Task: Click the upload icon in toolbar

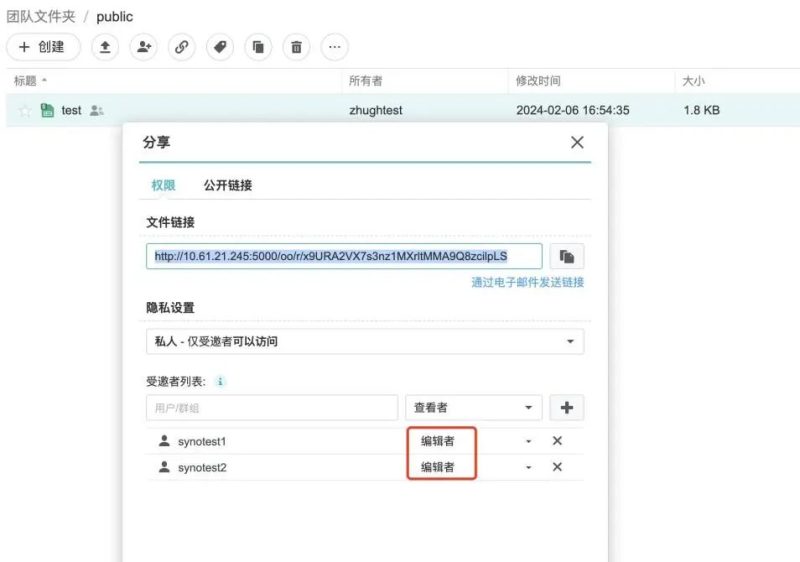Action: pos(105,47)
